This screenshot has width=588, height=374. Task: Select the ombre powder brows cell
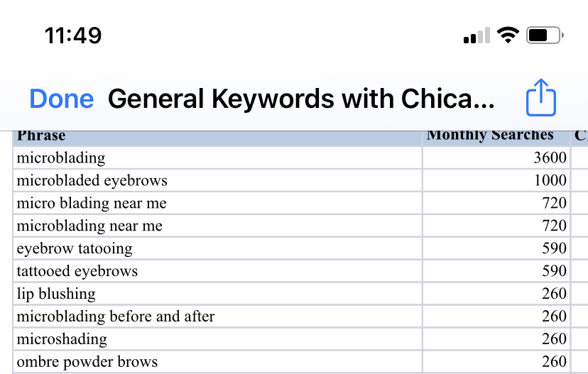coord(217,362)
